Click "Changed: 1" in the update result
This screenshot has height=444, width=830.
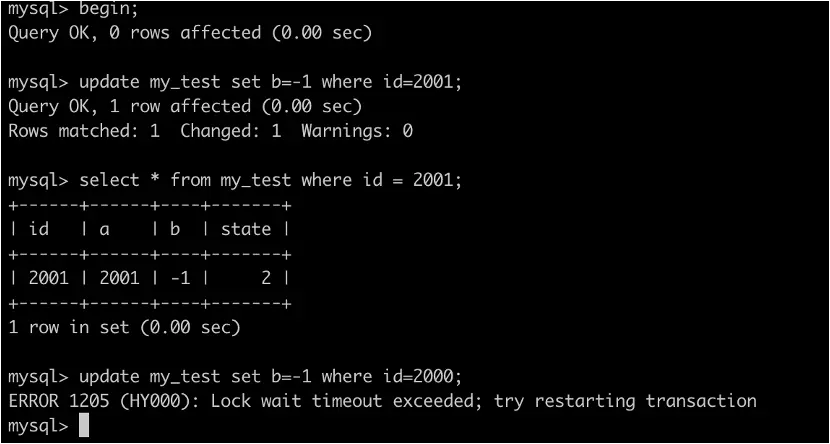coord(234,131)
